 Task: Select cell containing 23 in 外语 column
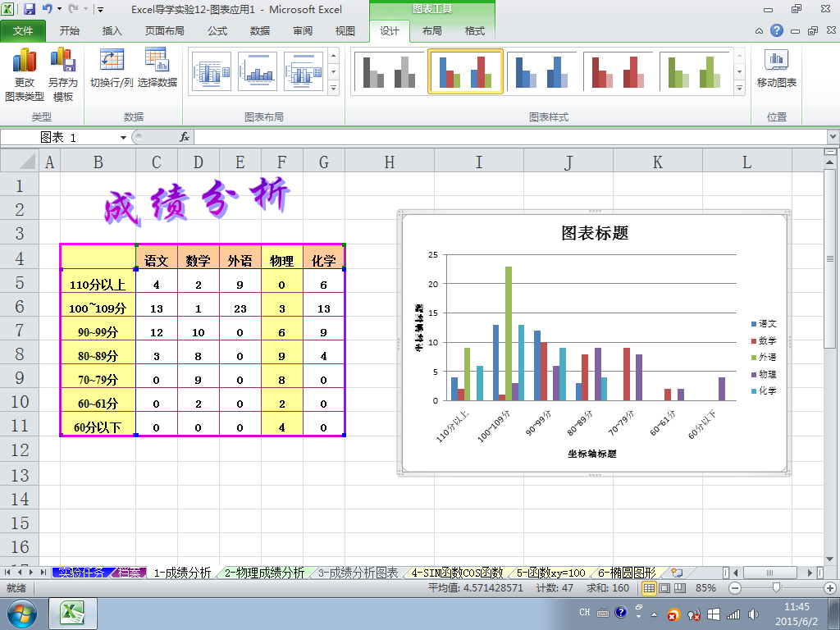[x=240, y=306]
